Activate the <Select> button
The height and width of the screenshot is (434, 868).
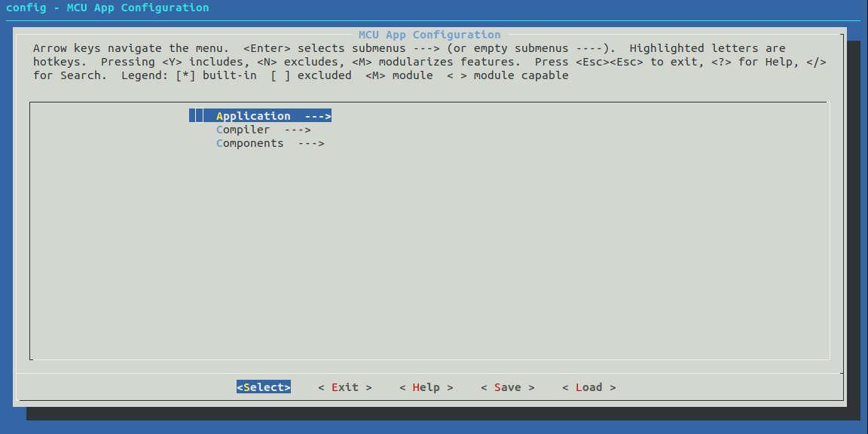click(x=264, y=387)
